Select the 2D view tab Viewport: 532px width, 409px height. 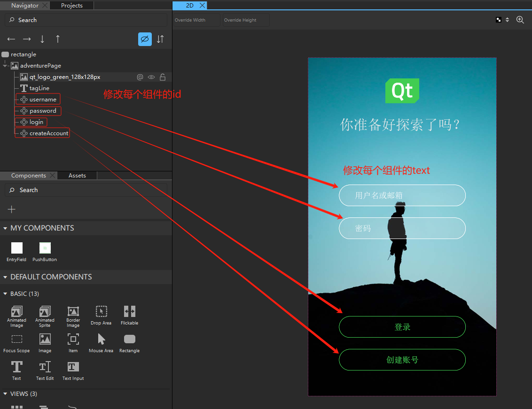pos(190,6)
